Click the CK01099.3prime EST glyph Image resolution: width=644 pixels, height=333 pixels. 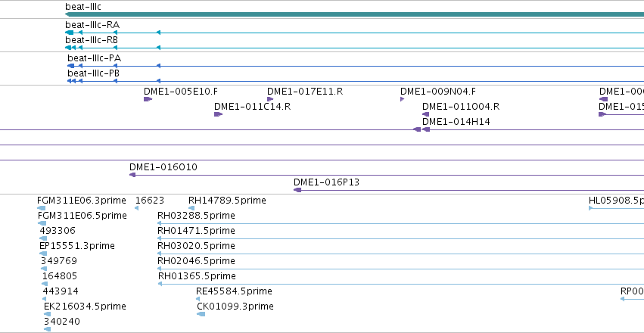pos(201,314)
